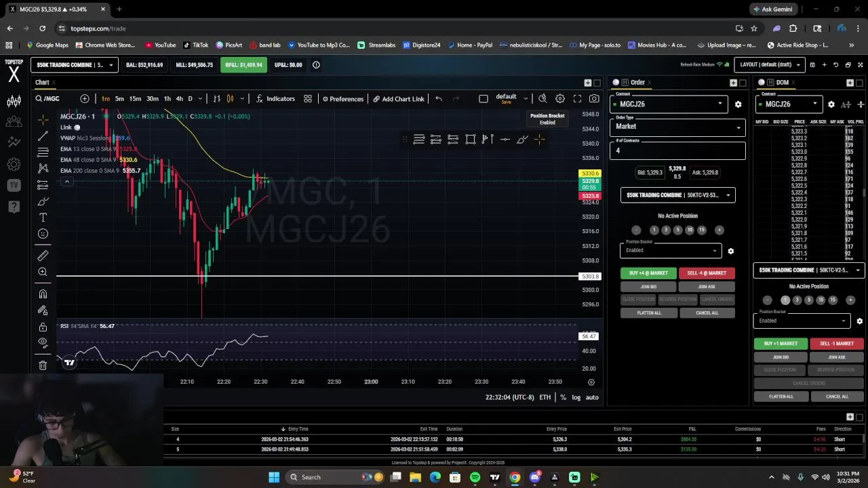This screenshot has height=488, width=868.
Task: Switch to the DOM panel tab
Action: 782,83
